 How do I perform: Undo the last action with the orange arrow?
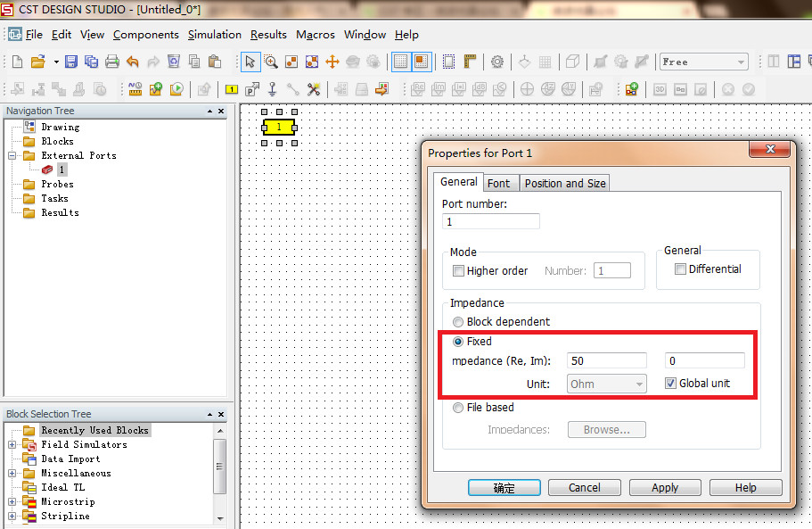[133, 62]
